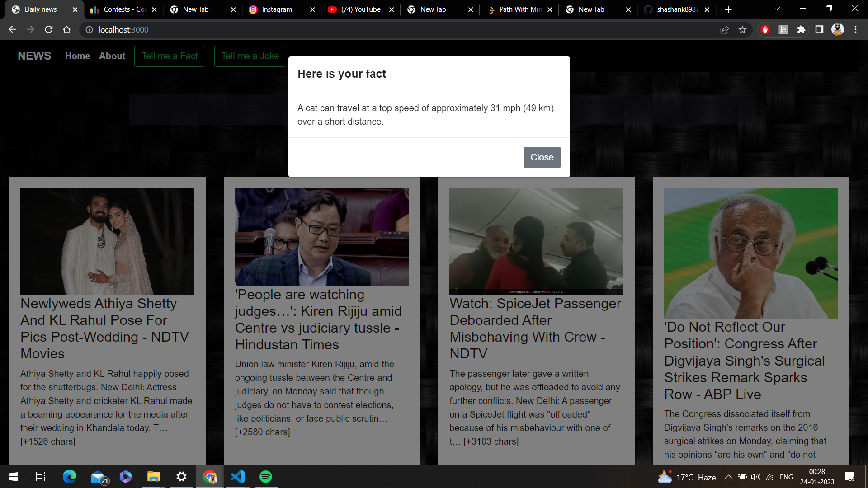The width and height of the screenshot is (868, 488).
Task: Click the browser reload icon
Action: tap(49, 30)
